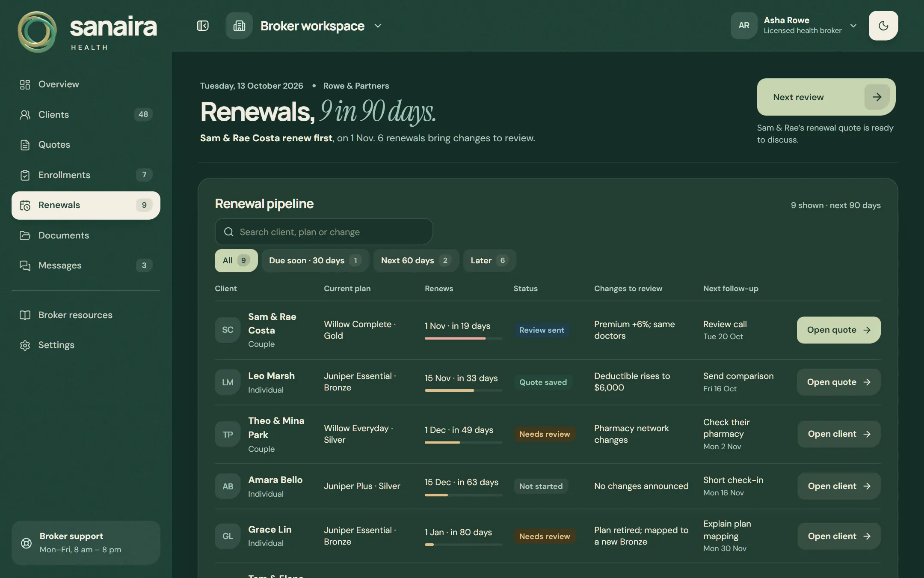Click the Quote saved status badge
This screenshot has width=924, height=578.
tap(543, 382)
